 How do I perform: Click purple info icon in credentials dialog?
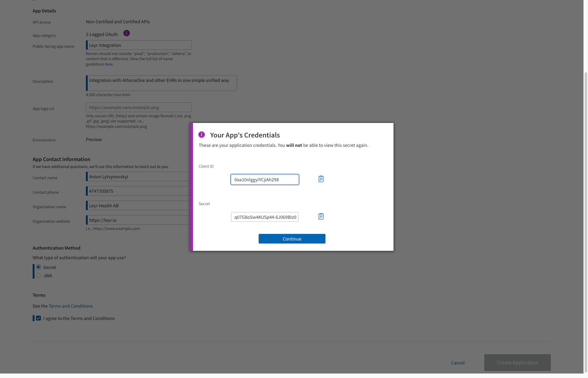(x=201, y=135)
